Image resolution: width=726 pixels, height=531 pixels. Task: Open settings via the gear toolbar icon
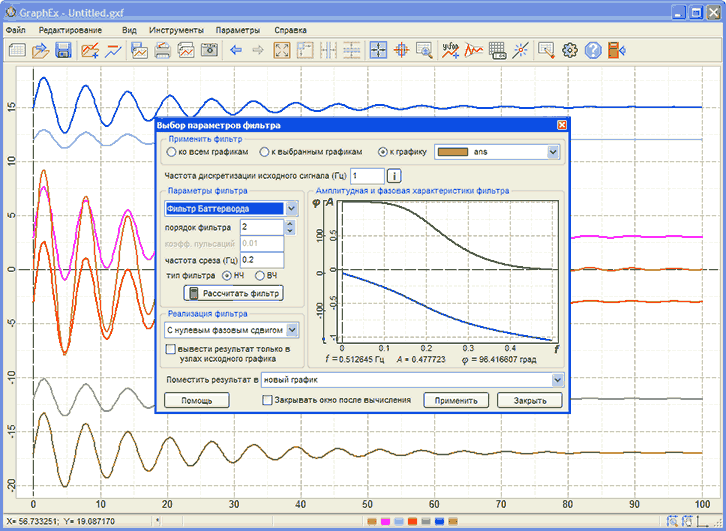pos(570,50)
